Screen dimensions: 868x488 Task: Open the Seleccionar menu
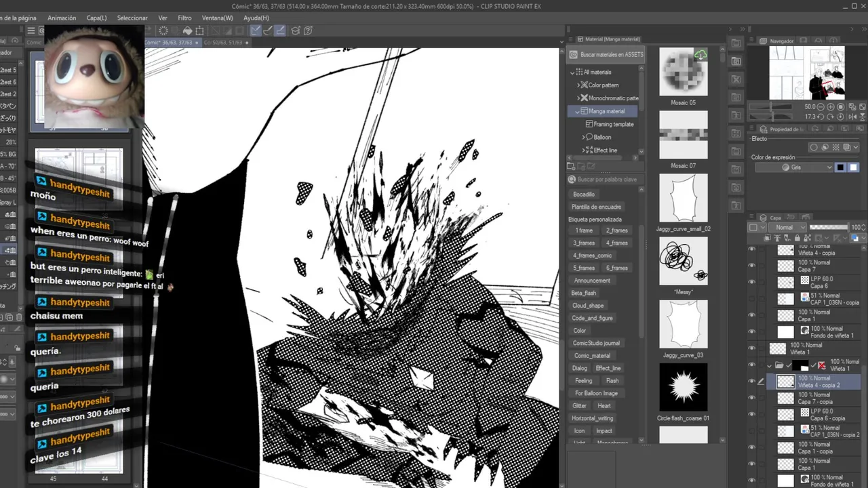(x=132, y=18)
